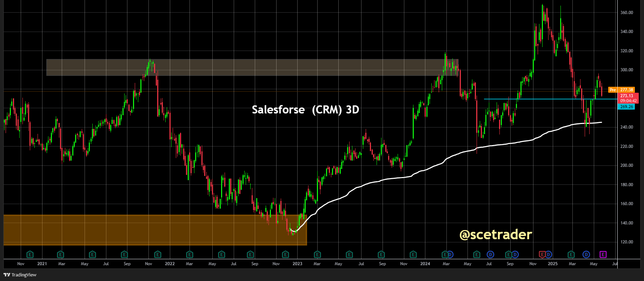Click the 160.00 price axis value
The width and height of the screenshot is (644, 281).
(626, 204)
